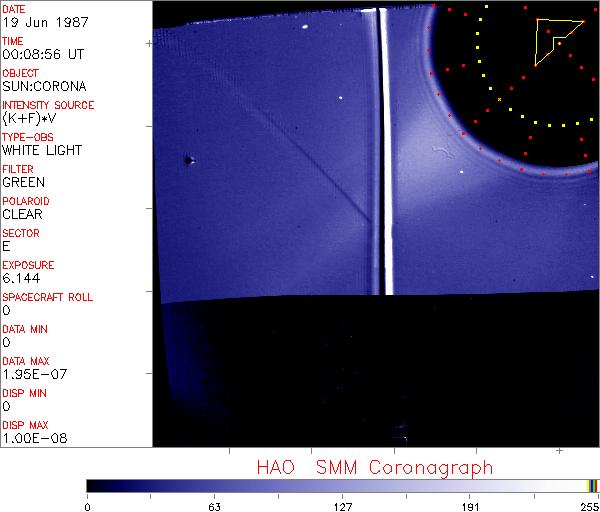
Task: Click the CLEAR polaroid value
Action: coord(23,215)
